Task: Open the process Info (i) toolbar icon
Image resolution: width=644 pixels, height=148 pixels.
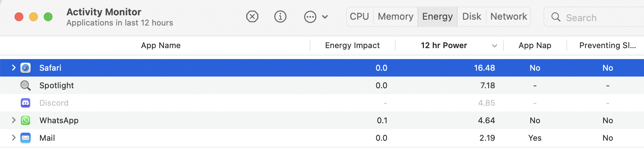Action: pos(280,16)
